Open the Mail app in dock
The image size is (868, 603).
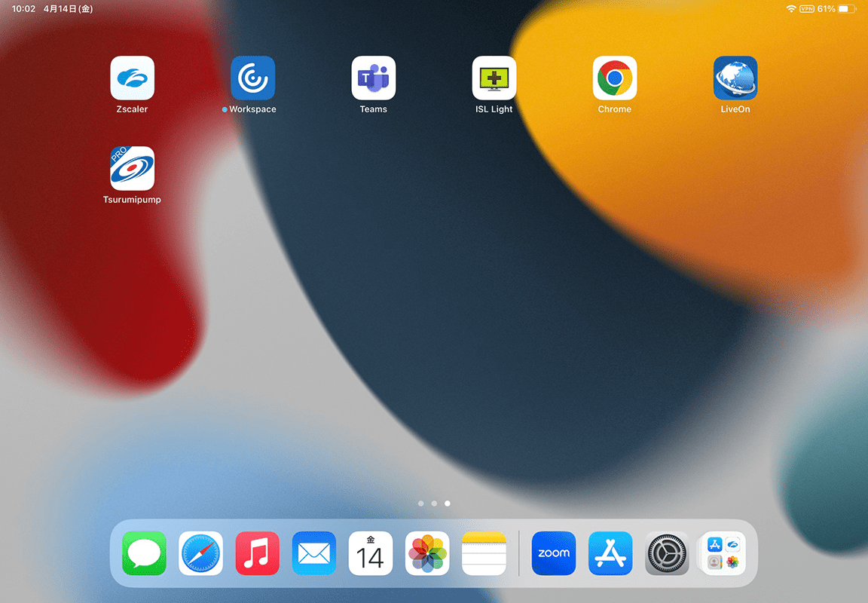(314, 553)
